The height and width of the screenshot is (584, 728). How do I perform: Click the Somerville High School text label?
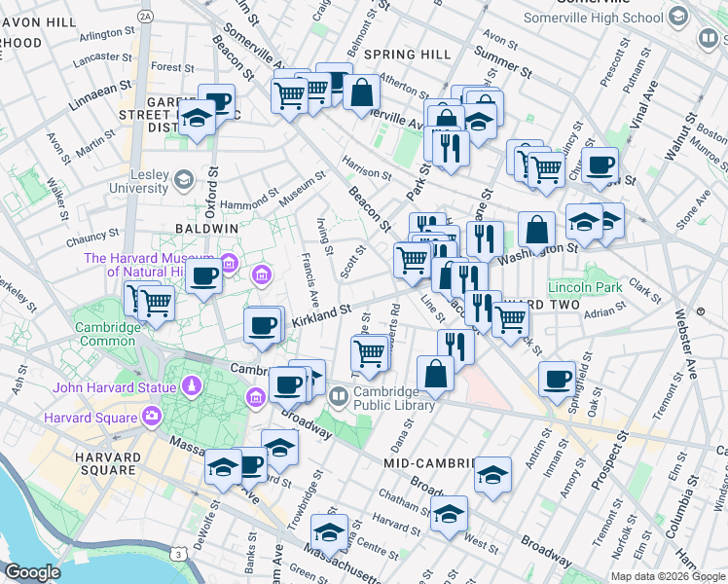594,18
